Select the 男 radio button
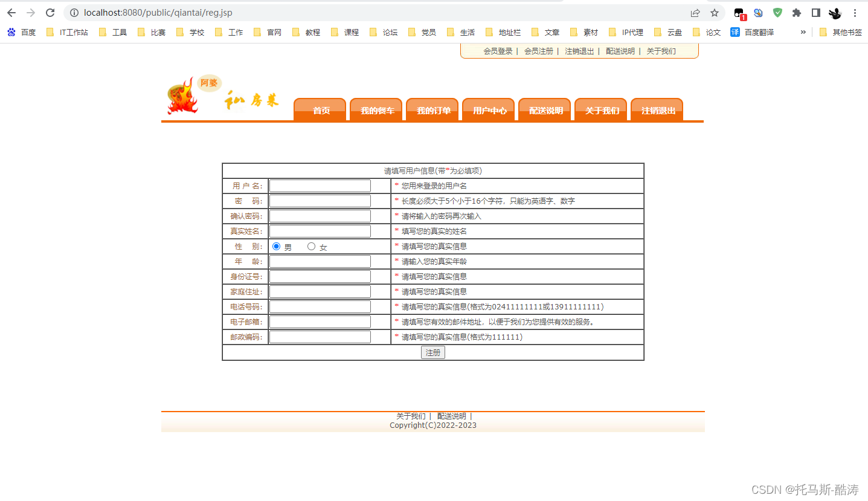This screenshot has width=868, height=501. click(276, 246)
